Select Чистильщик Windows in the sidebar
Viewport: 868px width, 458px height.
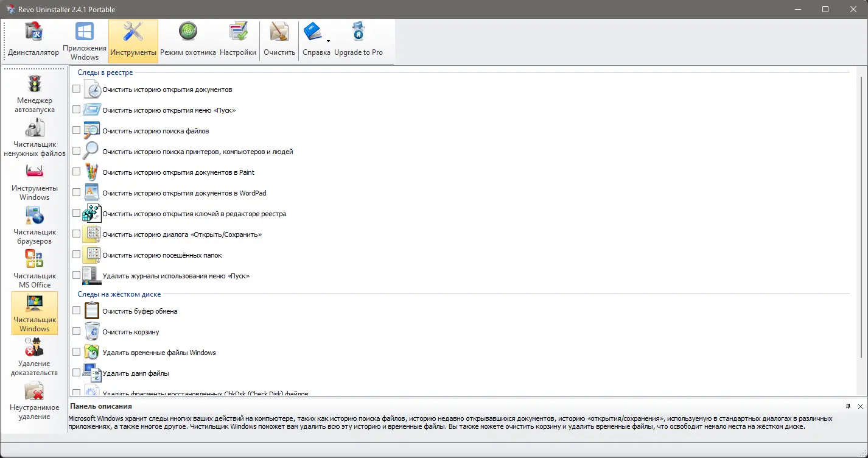click(35, 313)
